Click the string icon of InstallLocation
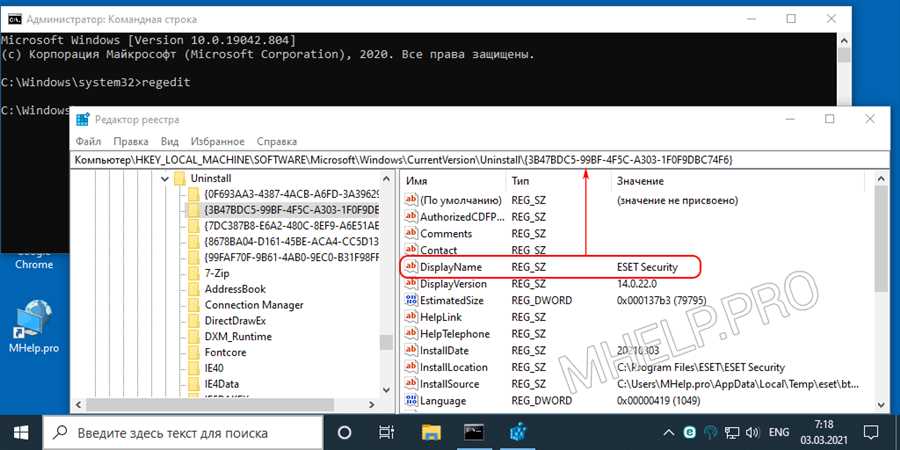 point(412,367)
